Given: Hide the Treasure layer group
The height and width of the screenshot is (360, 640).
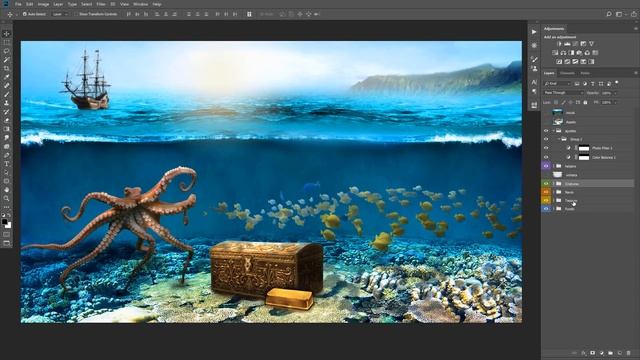Looking at the screenshot, I should click(546, 200).
